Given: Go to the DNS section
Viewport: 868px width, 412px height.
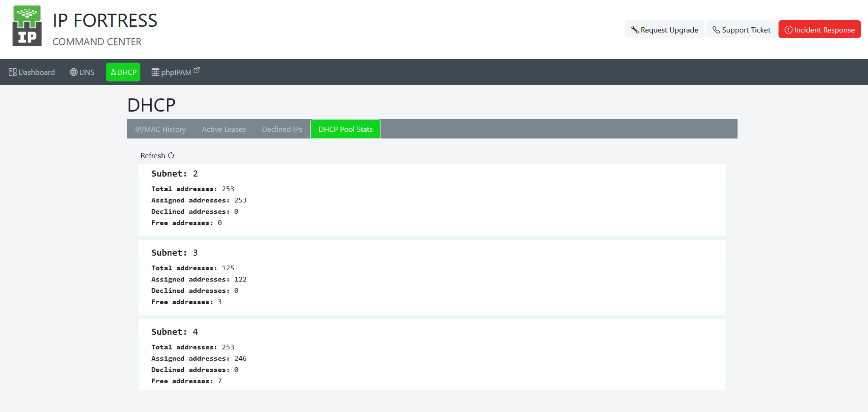Looking at the screenshot, I should point(82,72).
